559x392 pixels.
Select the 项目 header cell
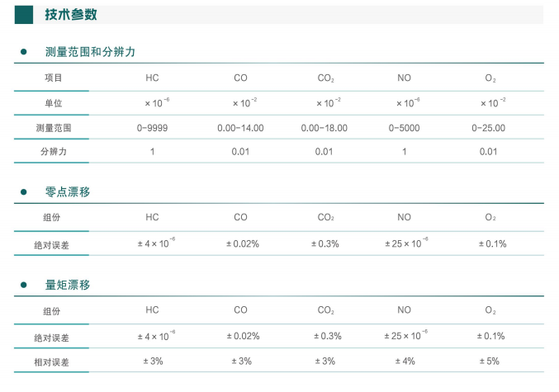[x=53, y=78]
